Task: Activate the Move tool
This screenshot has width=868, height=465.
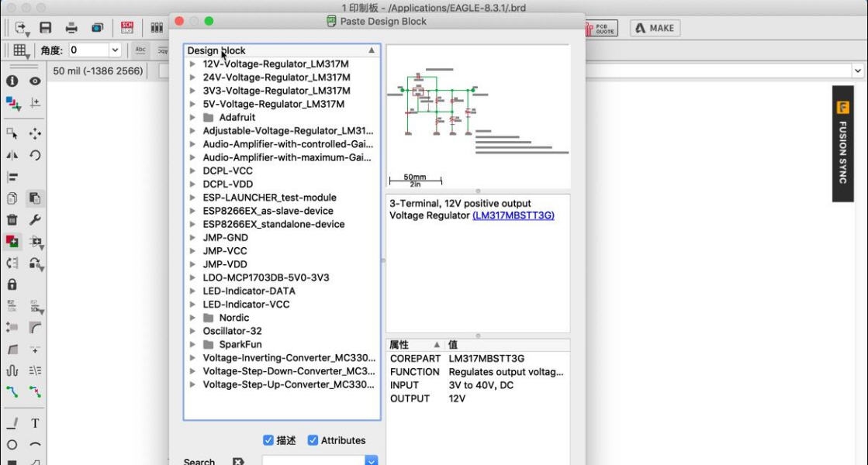Action: pos(35,132)
